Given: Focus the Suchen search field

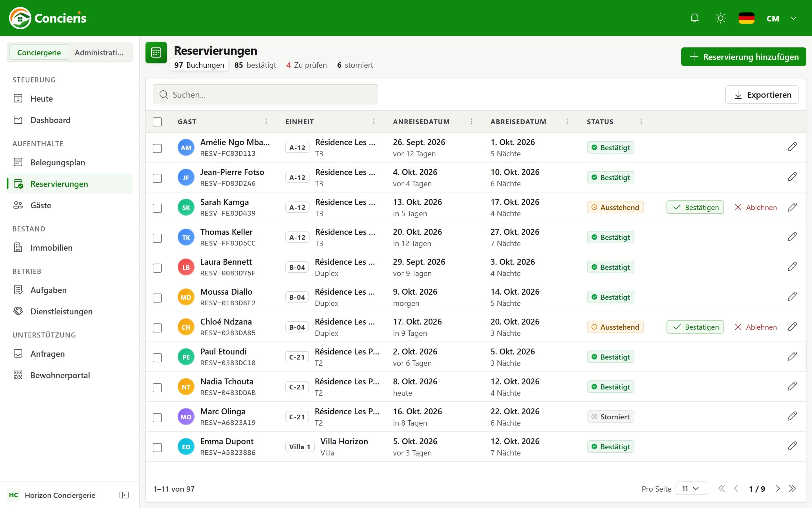Looking at the screenshot, I should coord(265,95).
